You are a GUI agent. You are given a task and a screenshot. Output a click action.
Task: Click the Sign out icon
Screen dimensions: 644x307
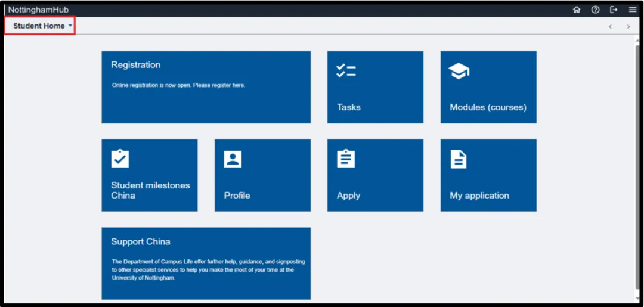(x=614, y=10)
